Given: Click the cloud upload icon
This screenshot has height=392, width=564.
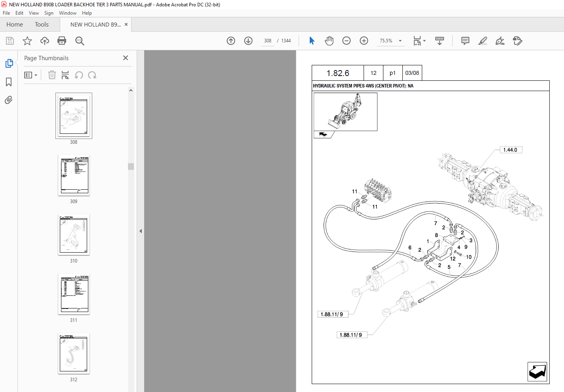Looking at the screenshot, I should click(45, 41).
